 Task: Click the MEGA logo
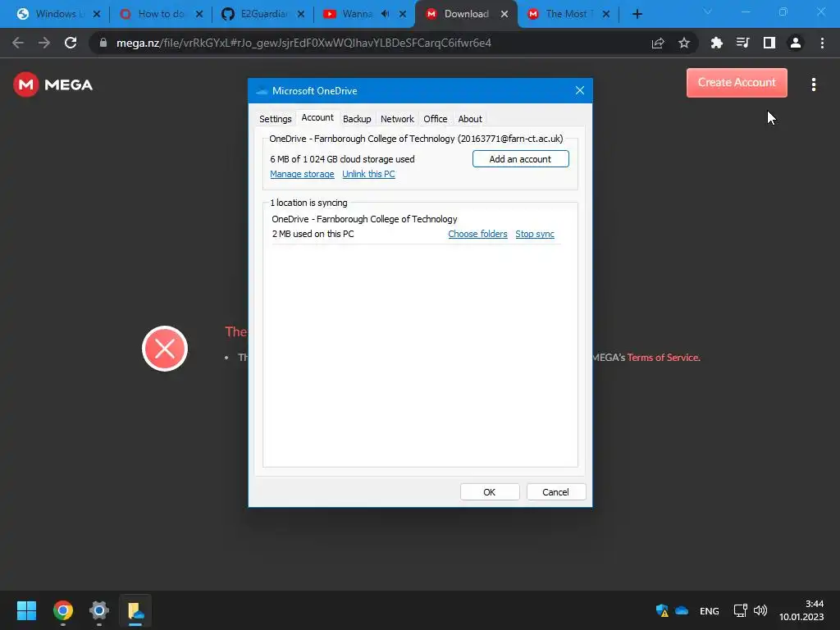click(53, 84)
